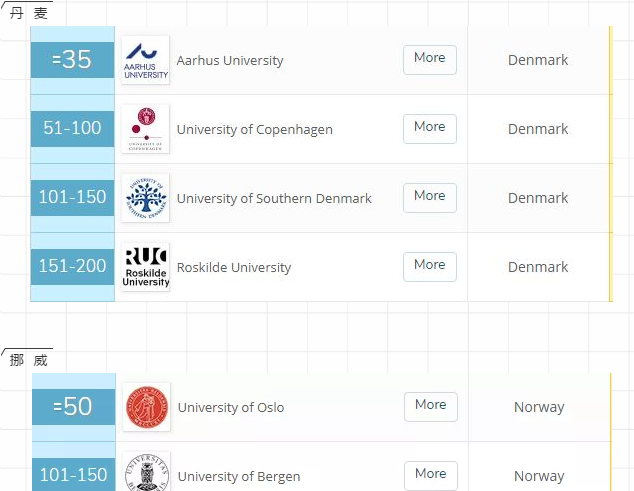Open the Aarhus University name link
This screenshot has height=491, width=634.
pyautogui.click(x=230, y=61)
